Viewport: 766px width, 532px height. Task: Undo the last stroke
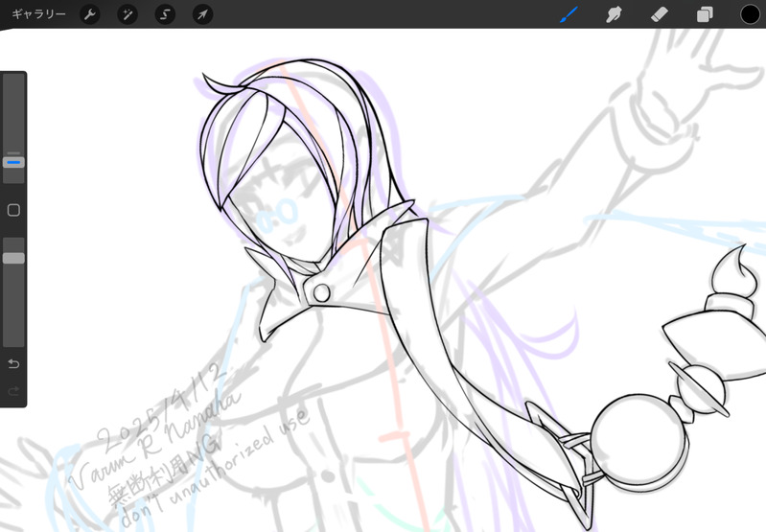13,364
